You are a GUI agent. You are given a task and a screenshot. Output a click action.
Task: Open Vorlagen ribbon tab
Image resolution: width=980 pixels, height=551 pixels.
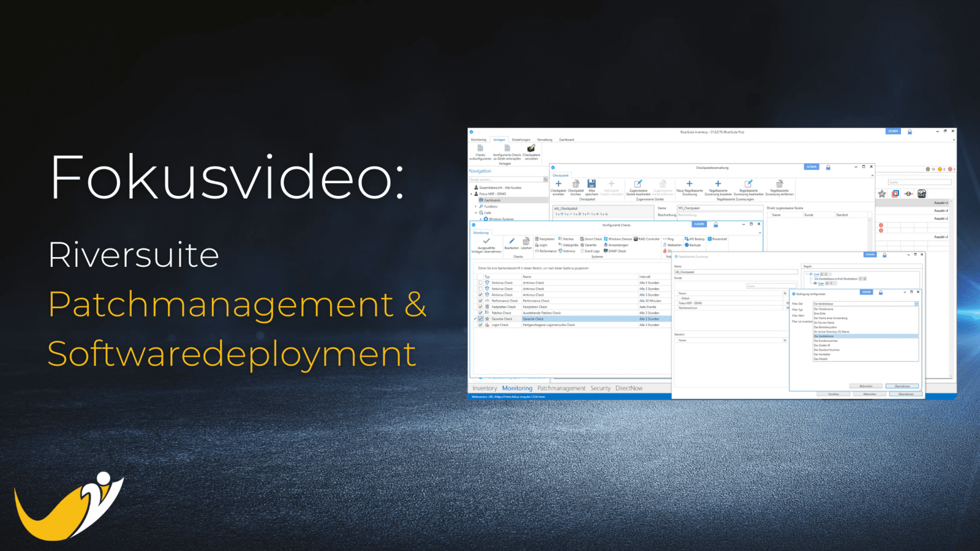click(x=499, y=140)
